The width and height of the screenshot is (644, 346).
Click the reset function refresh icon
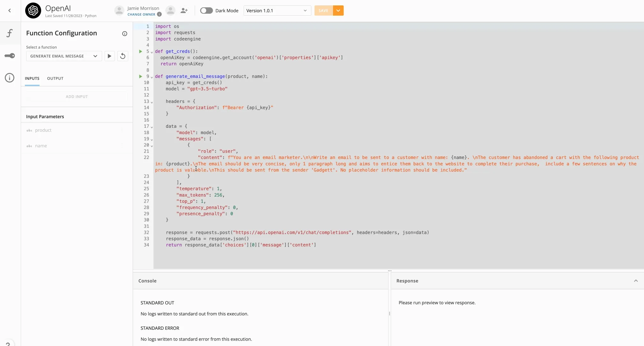123,56
